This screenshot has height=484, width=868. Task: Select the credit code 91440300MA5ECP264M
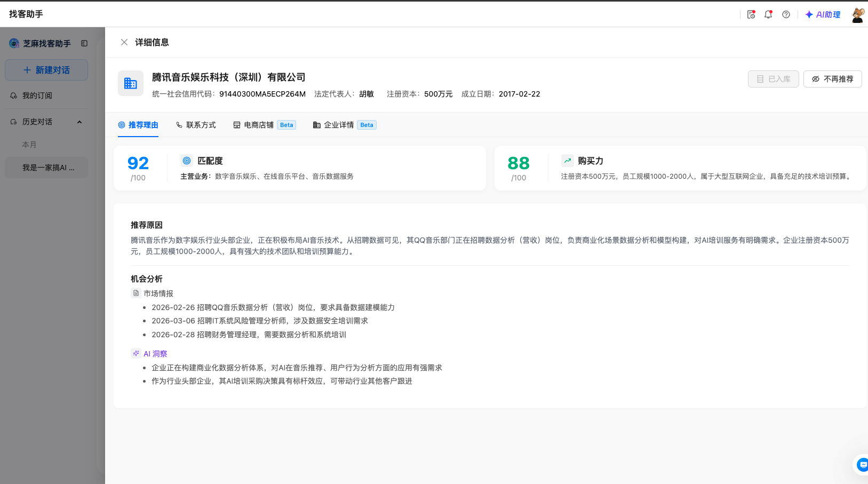coord(262,94)
